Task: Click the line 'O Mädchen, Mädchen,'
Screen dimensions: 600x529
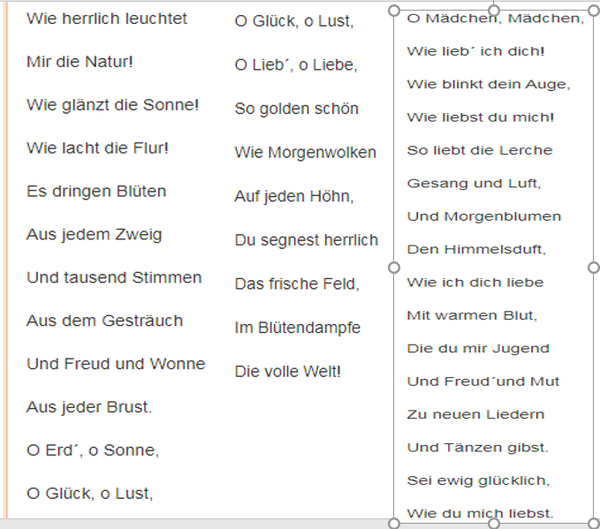Action: click(496, 19)
